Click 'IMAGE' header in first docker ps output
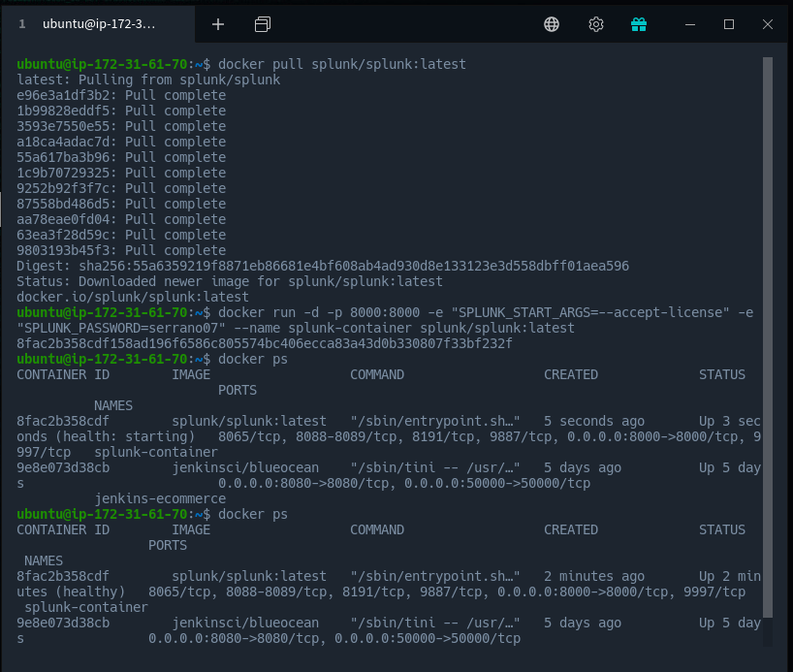 (191, 375)
